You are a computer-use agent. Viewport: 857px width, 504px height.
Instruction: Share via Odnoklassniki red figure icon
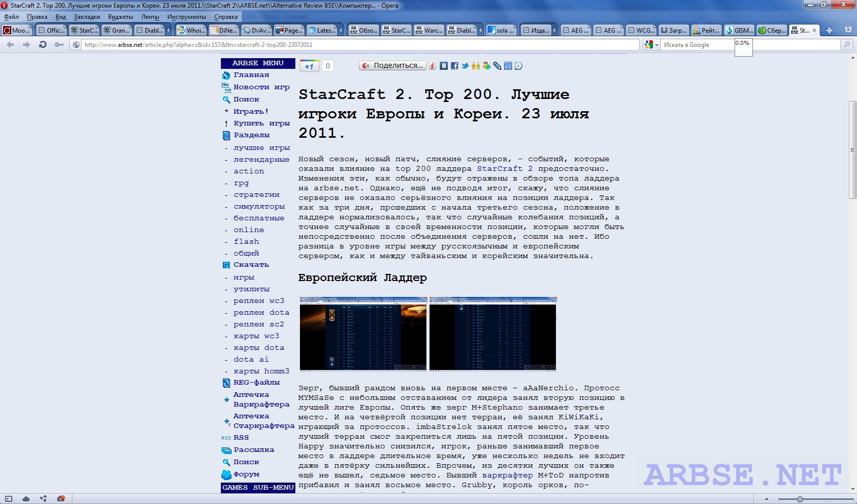point(433,66)
